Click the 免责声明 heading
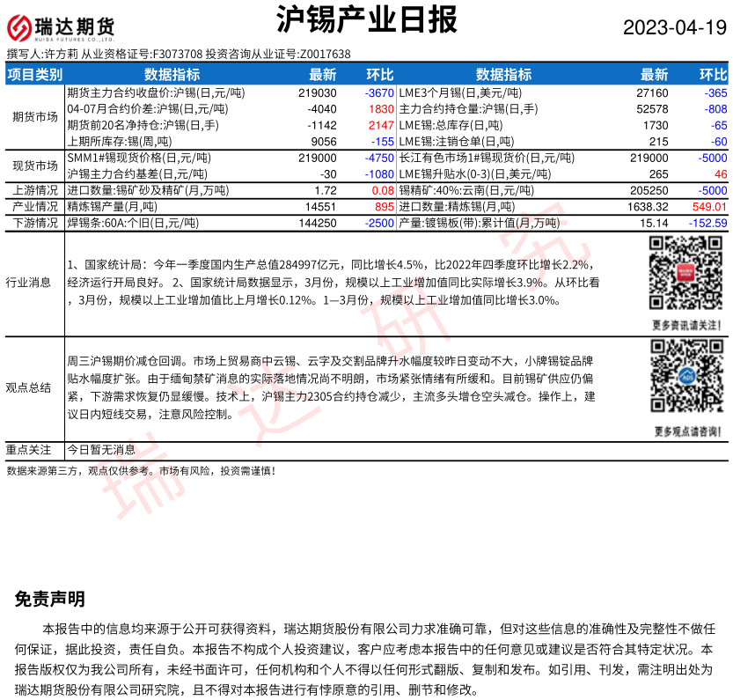The height and width of the screenshot is (700, 733). pyautogui.click(x=50, y=600)
